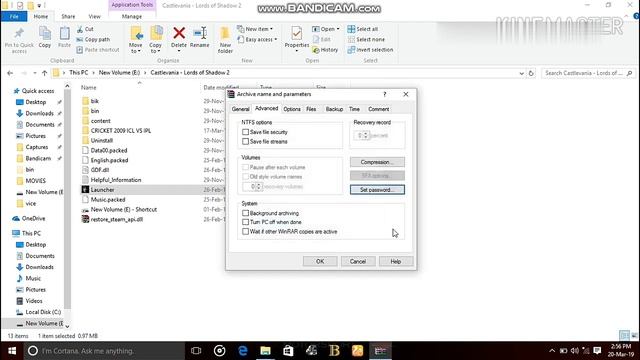This screenshot has height=360, width=640.
Task: Expand the address bar history dropdown
Action: (521, 73)
